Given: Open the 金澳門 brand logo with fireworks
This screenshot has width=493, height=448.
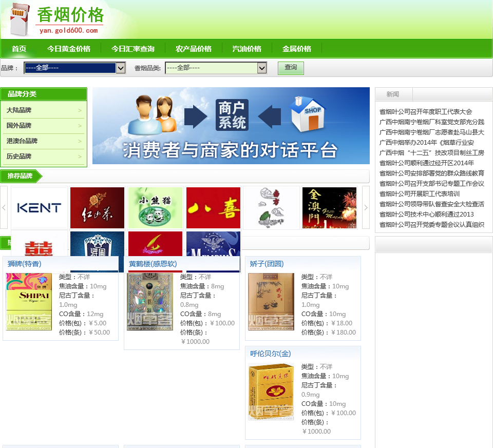Looking at the screenshot, I should [x=329, y=208].
